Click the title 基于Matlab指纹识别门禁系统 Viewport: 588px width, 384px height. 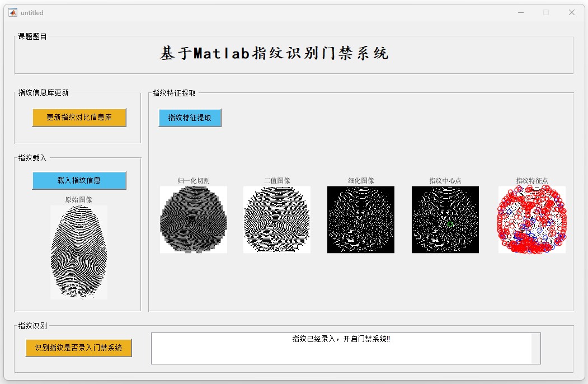[x=274, y=53]
